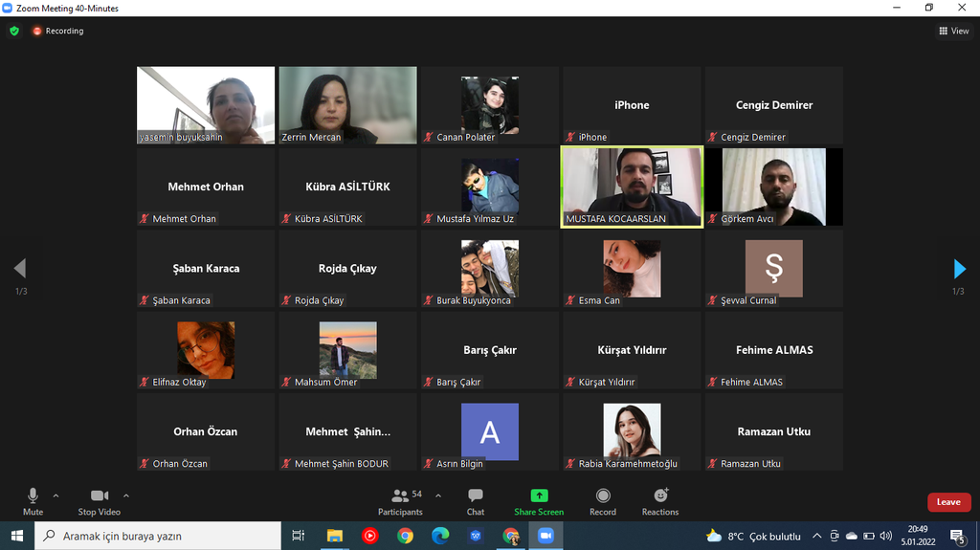Go to next page of participants
Image resolution: width=980 pixels, height=550 pixels.
959,269
